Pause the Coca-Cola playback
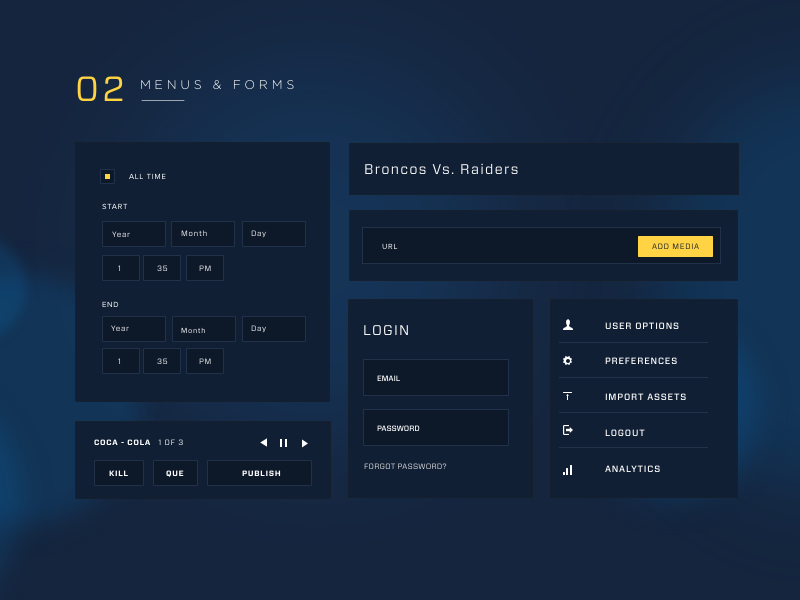Viewport: 800px width, 600px height. [283, 443]
